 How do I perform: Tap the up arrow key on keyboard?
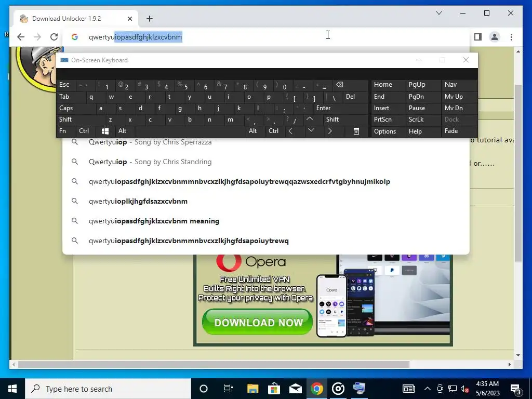310,119
